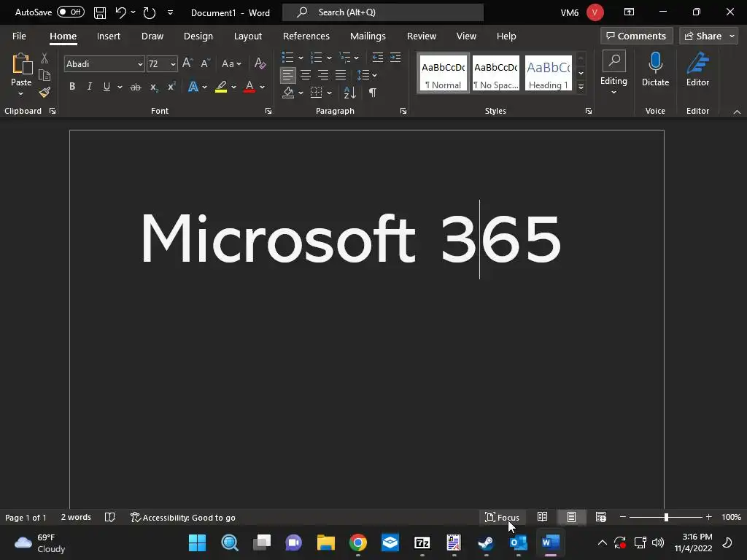Toggle center alignment
Screen dimensions: 747x560
pos(306,75)
